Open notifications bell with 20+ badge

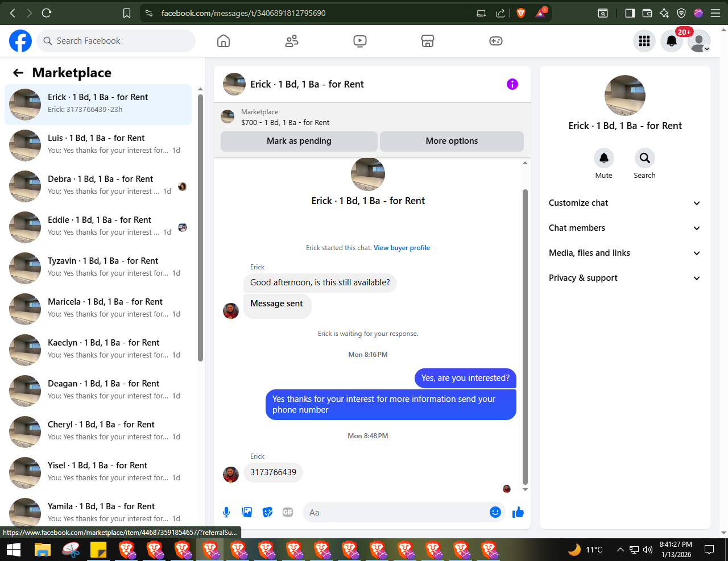pos(672,41)
